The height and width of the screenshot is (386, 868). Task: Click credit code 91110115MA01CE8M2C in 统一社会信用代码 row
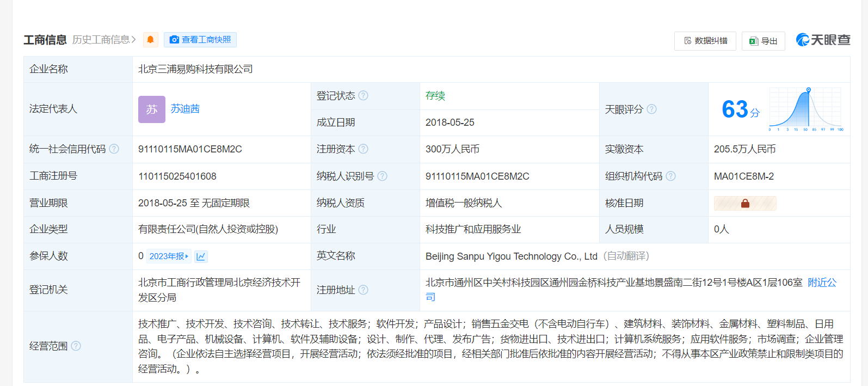190,149
